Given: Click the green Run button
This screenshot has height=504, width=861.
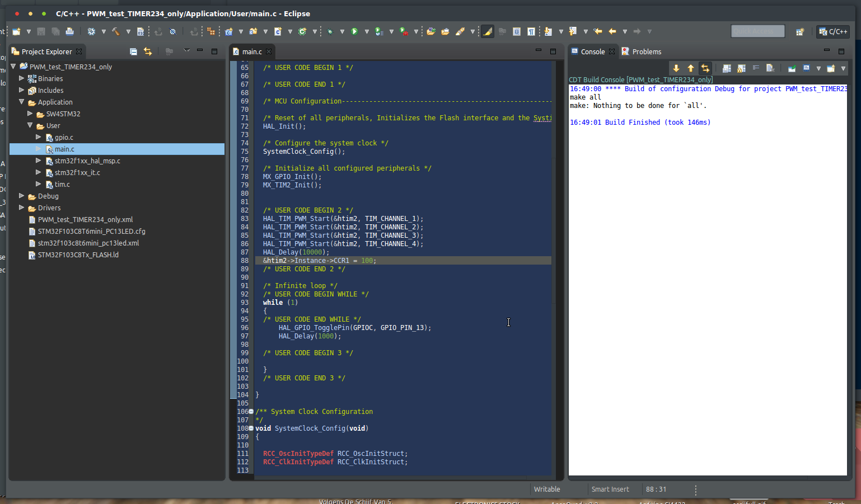Looking at the screenshot, I should (354, 31).
